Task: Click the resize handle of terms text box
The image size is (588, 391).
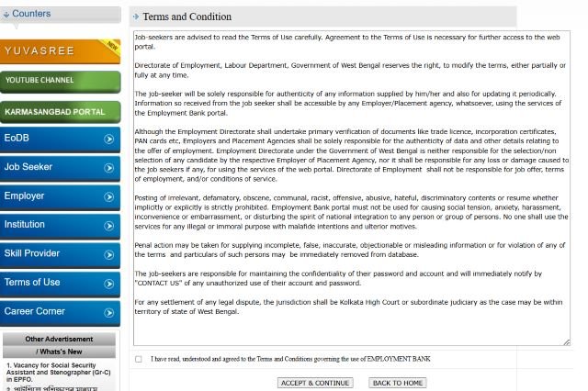Action: click(567, 342)
